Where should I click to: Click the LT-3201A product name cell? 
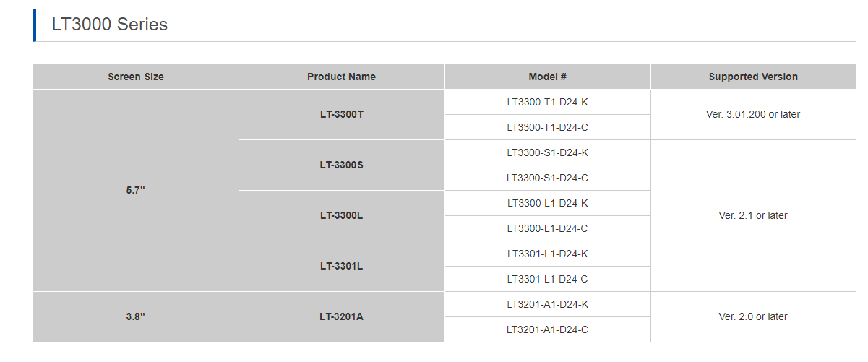point(342,317)
